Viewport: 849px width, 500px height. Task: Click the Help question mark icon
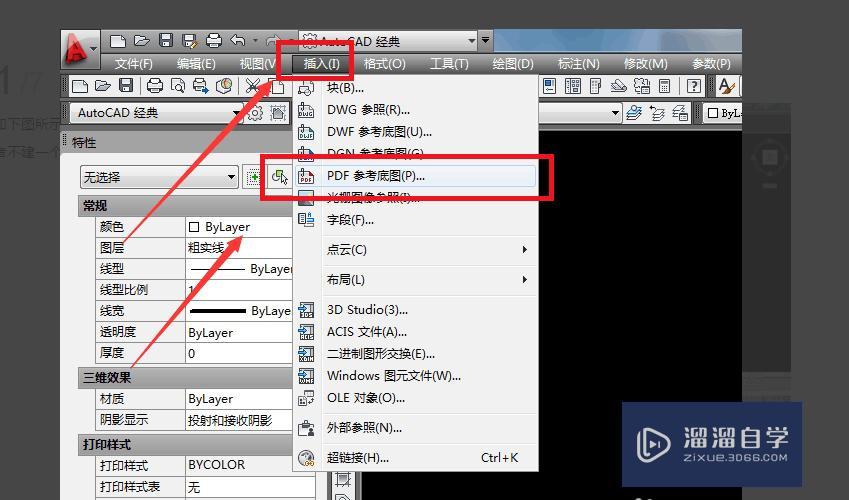694,86
